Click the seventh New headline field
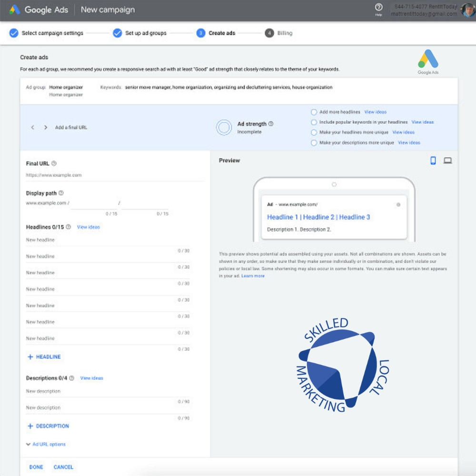 (108, 338)
